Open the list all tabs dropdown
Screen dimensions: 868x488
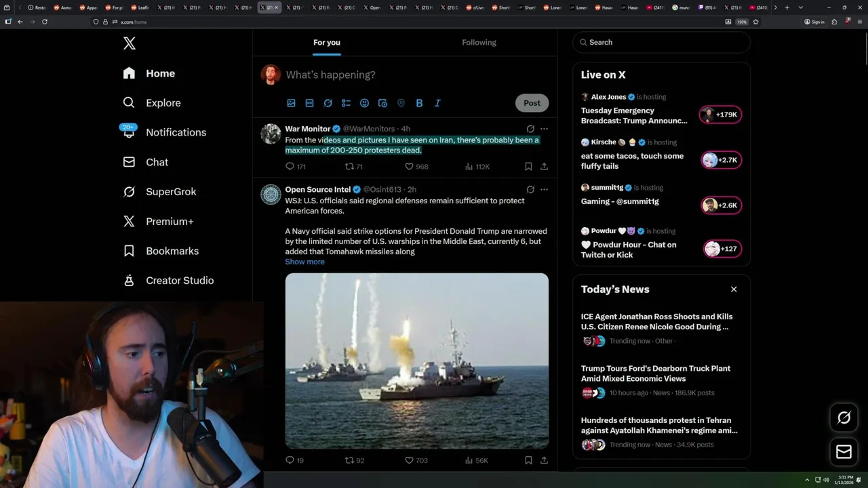tap(801, 7)
